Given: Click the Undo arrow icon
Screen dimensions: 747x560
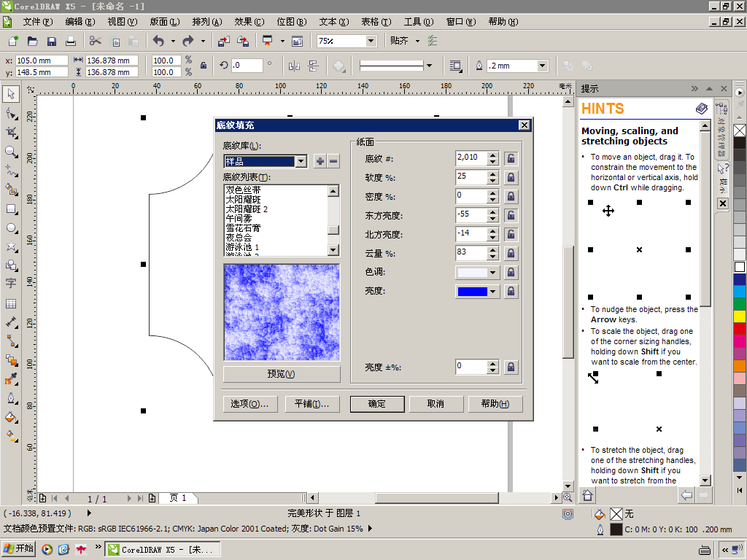Looking at the screenshot, I should click(x=158, y=42).
